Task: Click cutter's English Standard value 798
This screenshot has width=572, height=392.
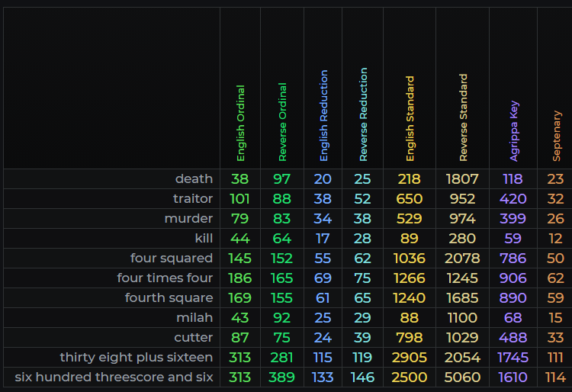Action: (409, 337)
